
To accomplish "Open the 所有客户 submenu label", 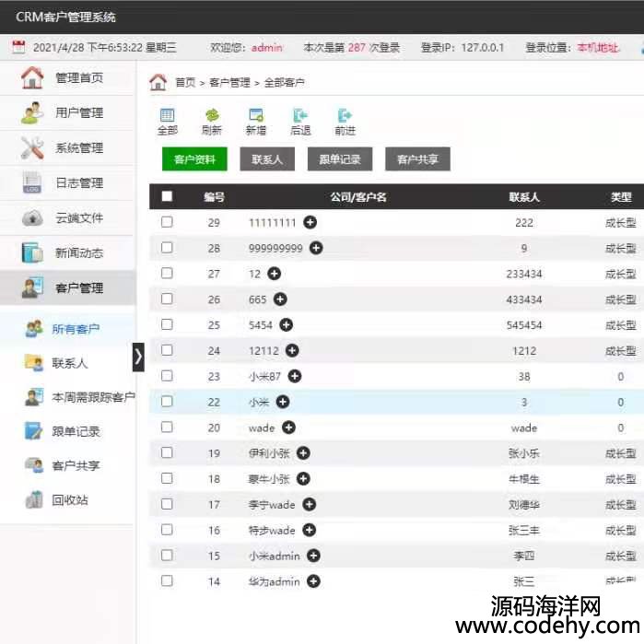I will pyautogui.click(x=76, y=329).
